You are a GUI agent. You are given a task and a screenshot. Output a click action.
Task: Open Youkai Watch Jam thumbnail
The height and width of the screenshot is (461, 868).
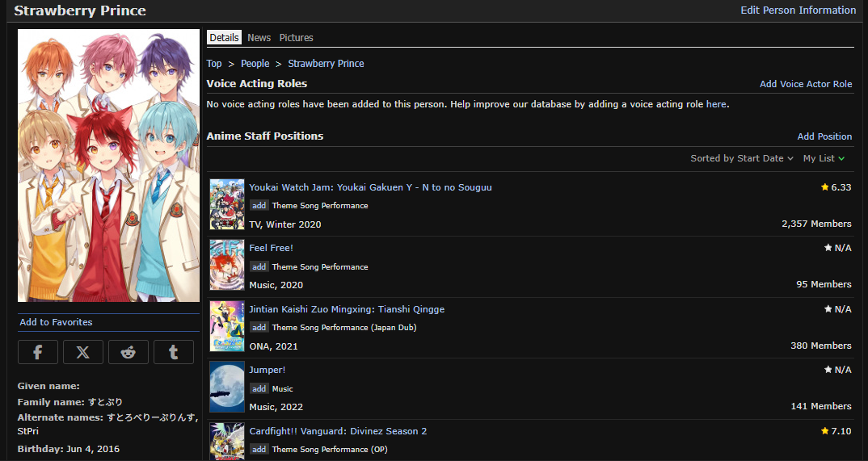click(x=227, y=204)
